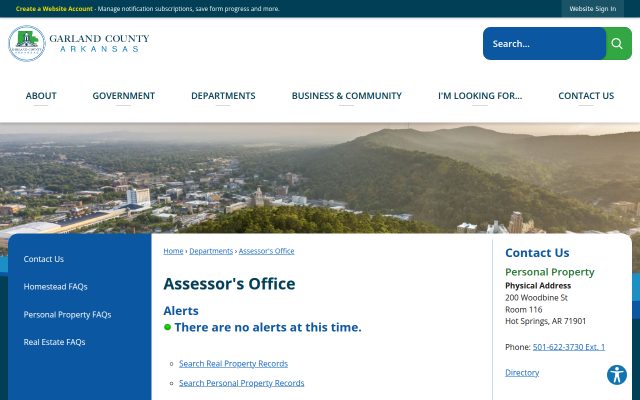Click the green alert status dot
640x400 pixels.
click(x=167, y=327)
